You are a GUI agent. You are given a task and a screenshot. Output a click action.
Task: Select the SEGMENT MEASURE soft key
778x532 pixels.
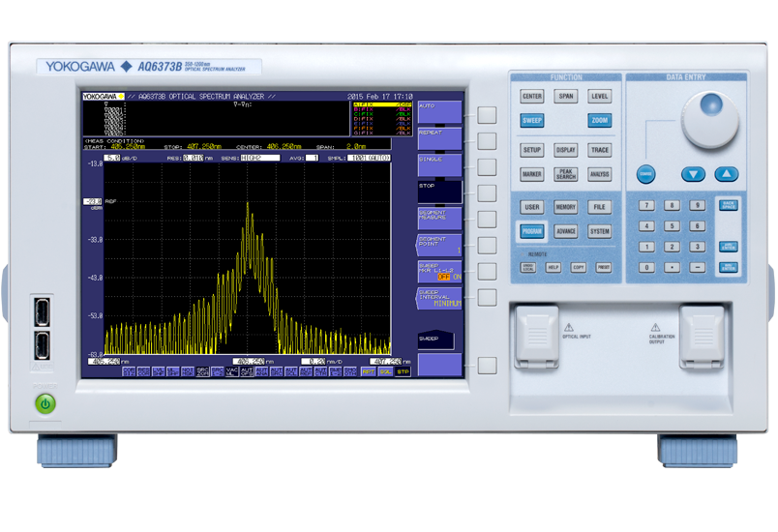click(x=439, y=219)
